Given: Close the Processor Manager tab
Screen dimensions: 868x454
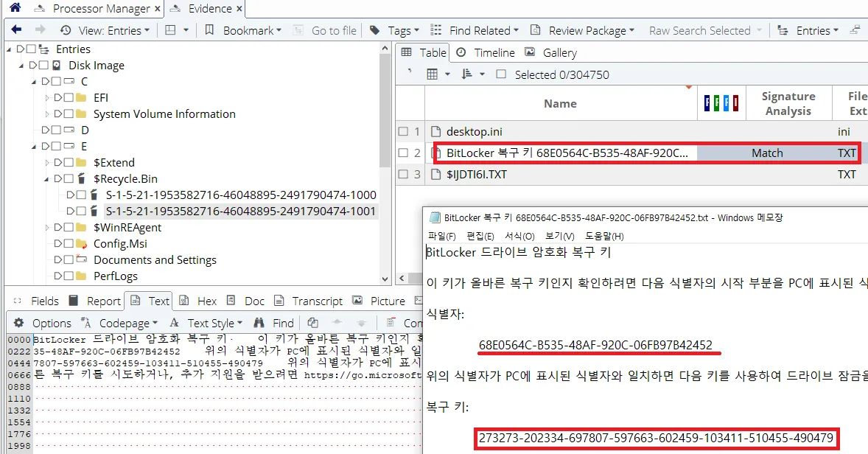Looking at the screenshot, I should point(156,9).
